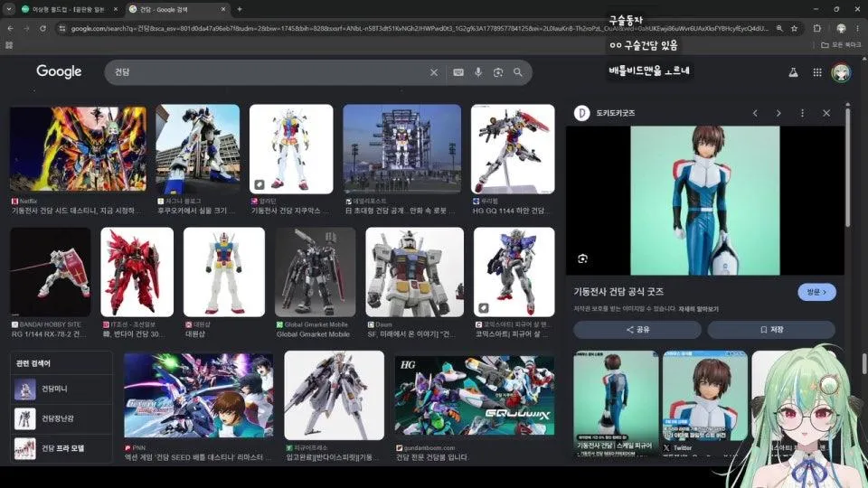868x488 pixels.
Task: Search inside the preview image with the Lens icon
Action: click(582, 258)
